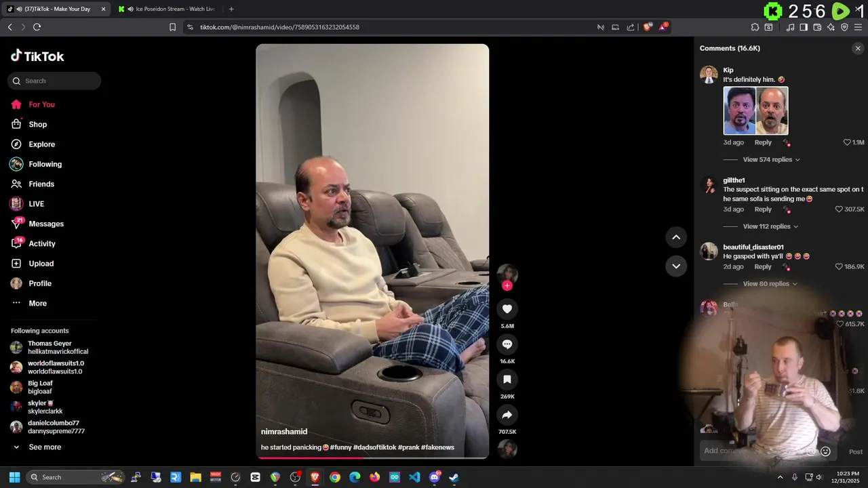This screenshot has height=488, width=868.
Task: Click the TikTok search field
Action: point(54,81)
